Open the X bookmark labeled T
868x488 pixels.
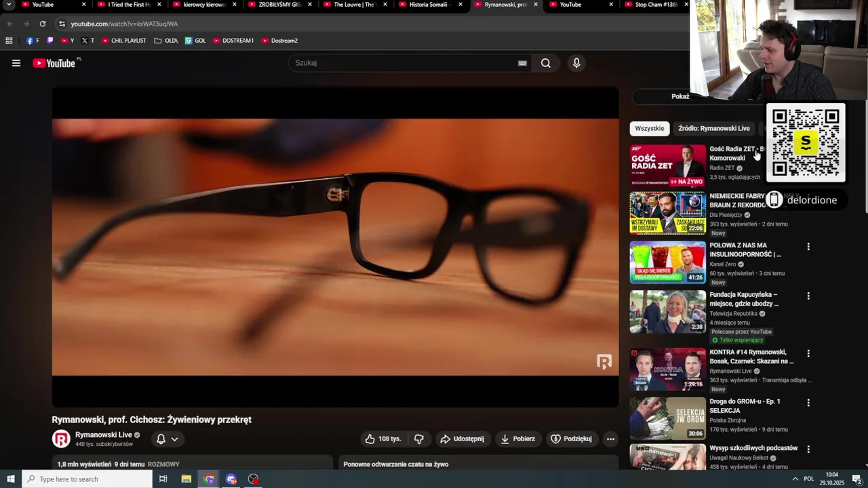pyautogui.click(x=88, y=41)
